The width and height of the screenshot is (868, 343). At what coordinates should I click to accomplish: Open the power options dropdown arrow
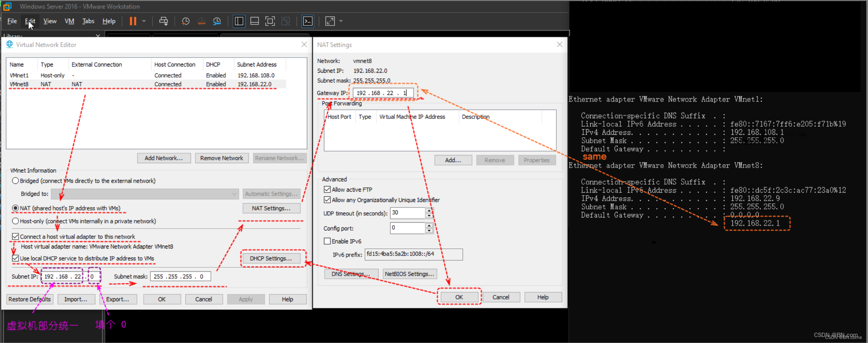click(144, 21)
